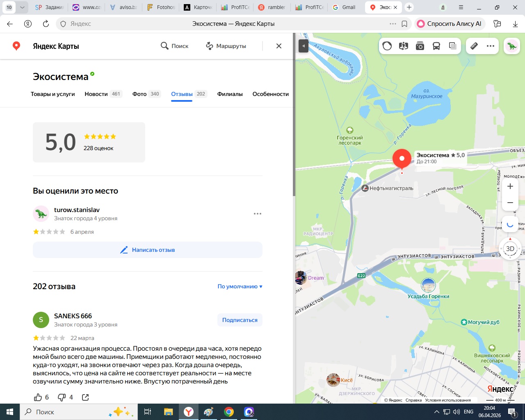Click the Горенский лесопарк map marker

[x=350, y=130]
